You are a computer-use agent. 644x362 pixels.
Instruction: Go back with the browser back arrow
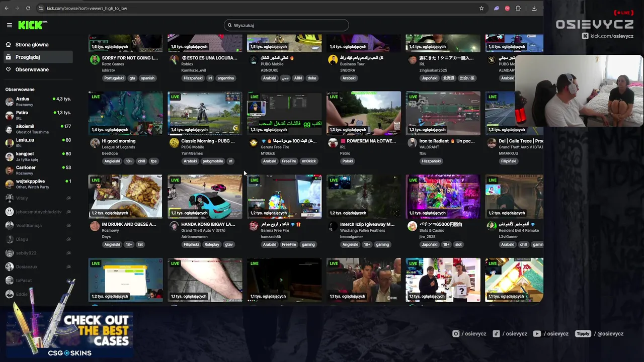[7, 8]
